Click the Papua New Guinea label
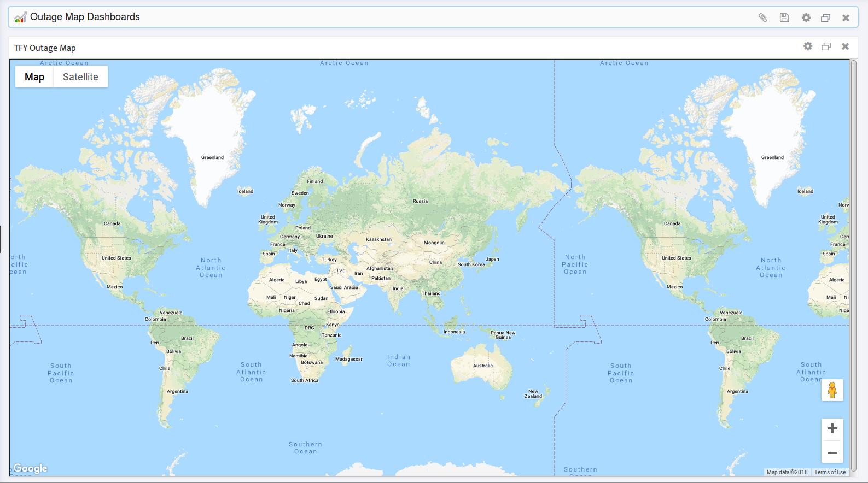868x483 pixels. click(503, 335)
